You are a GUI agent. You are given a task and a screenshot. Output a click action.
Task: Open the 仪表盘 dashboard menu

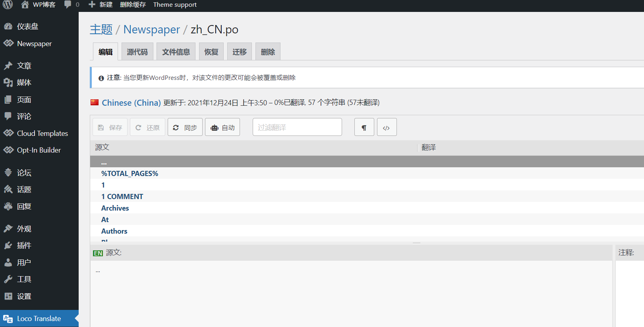39,26
